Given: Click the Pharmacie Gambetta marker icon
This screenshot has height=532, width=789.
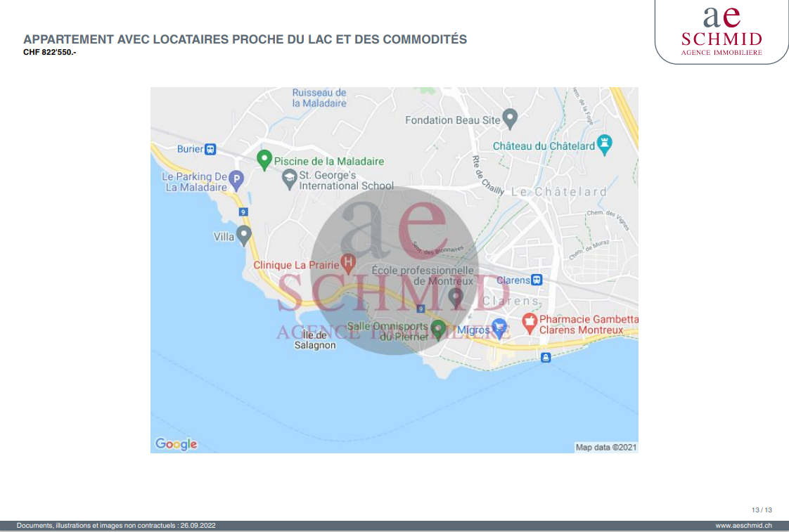Looking at the screenshot, I should [530, 323].
